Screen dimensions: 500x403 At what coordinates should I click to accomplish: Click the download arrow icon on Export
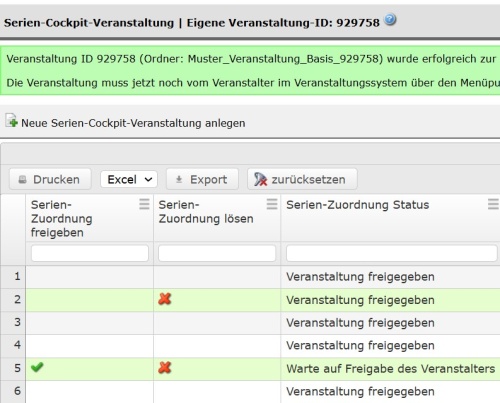[179, 179]
